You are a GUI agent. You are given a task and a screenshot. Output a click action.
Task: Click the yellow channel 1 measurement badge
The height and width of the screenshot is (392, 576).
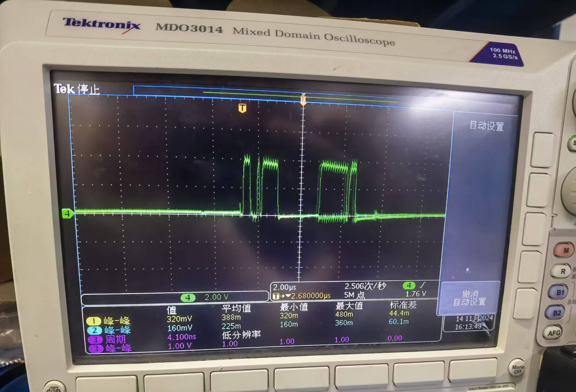(x=93, y=321)
